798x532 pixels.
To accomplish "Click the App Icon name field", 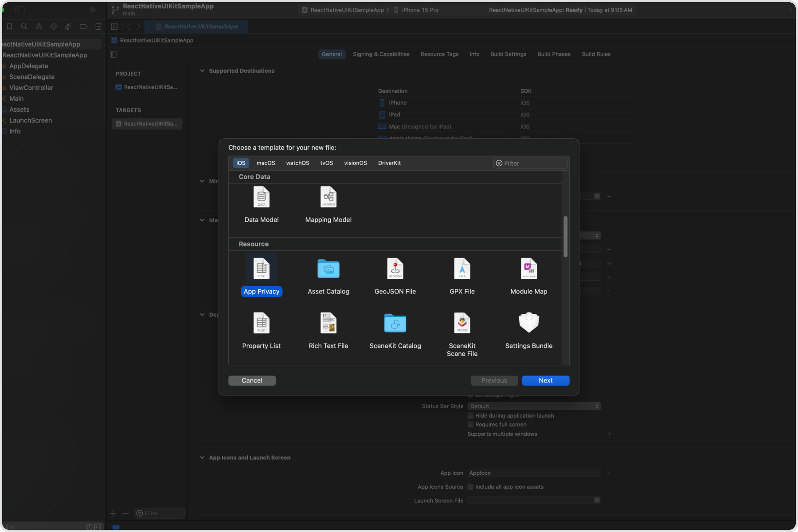I will (534, 473).
